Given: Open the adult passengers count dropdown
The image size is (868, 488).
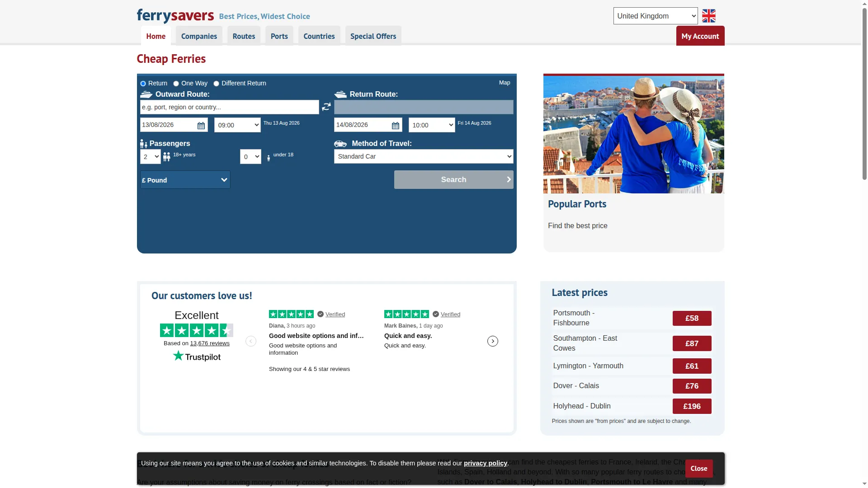Looking at the screenshot, I should pos(151,157).
